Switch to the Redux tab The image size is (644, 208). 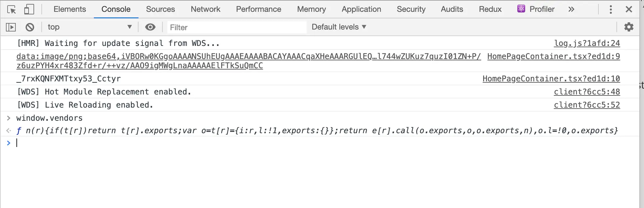tap(490, 9)
